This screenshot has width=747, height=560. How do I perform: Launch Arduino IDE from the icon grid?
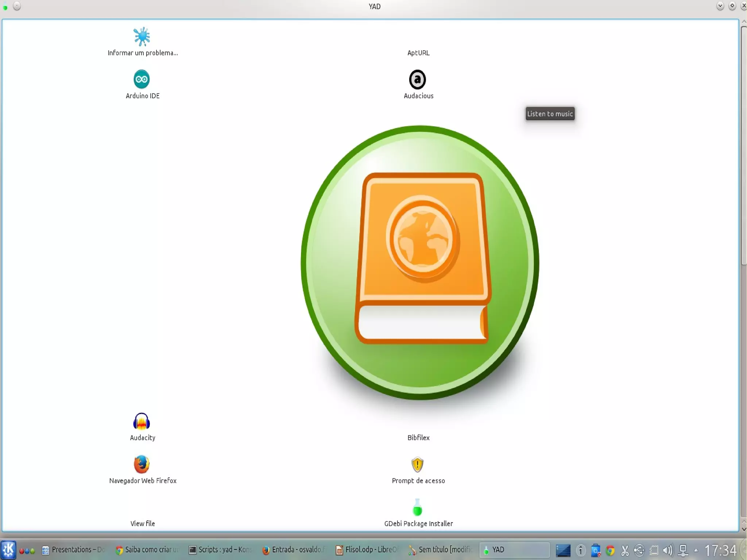(142, 79)
